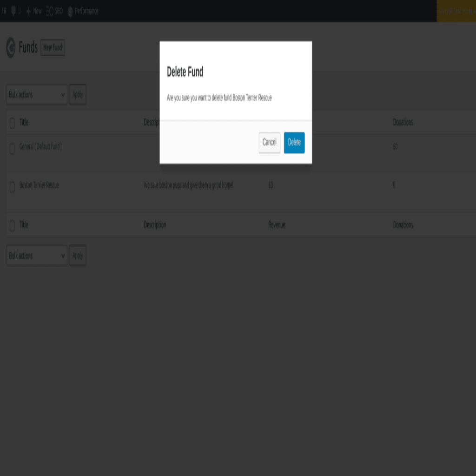This screenshot has width=476, height=476.
Task: Open the General (Default fund) title link
Action: pos(40,146)
